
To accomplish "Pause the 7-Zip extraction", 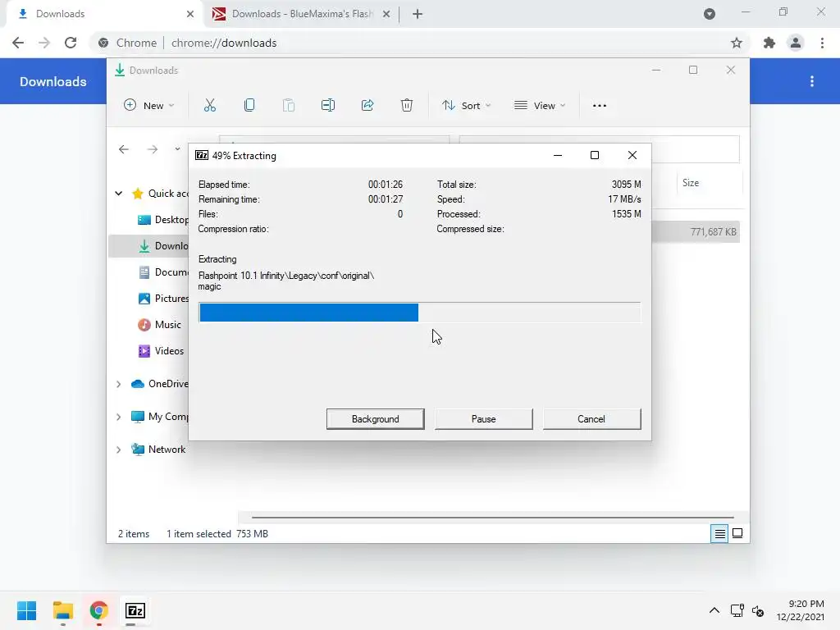I will (484, 419).
